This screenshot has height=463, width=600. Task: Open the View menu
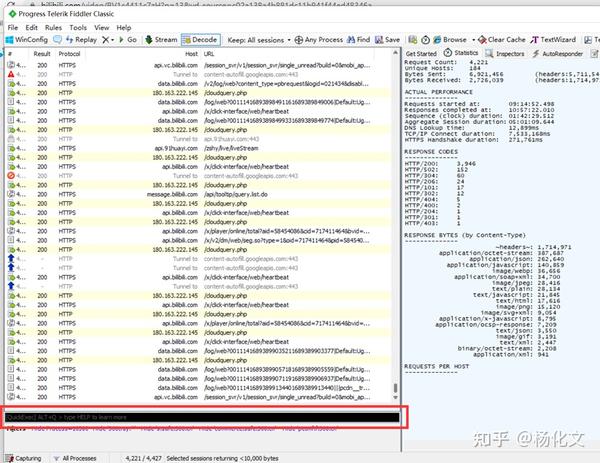pos(101,28)
